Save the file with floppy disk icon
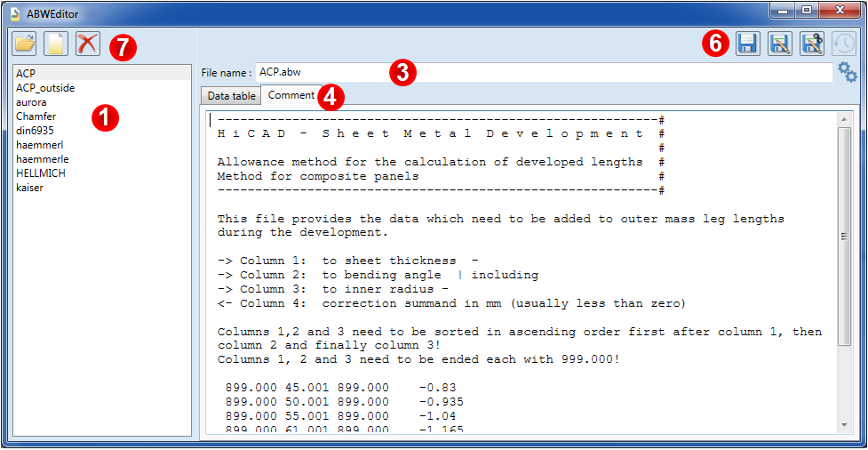The image size is (868, 450). [748, 44]
